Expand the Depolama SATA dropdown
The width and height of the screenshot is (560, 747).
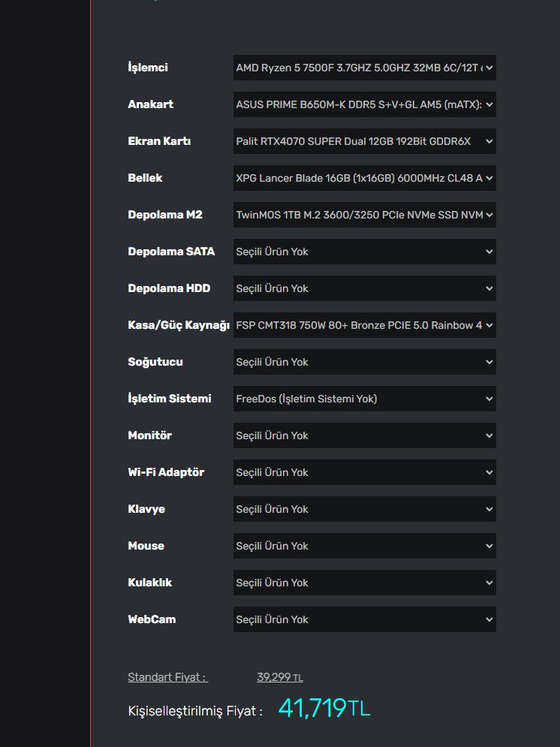[364, 252]
